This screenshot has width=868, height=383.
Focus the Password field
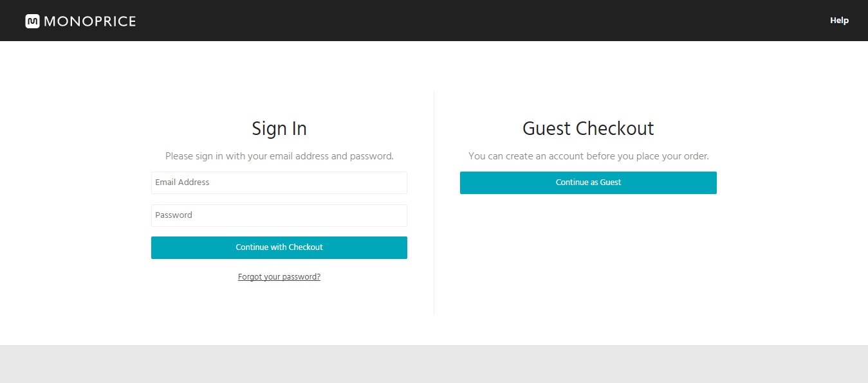(279, 215)
